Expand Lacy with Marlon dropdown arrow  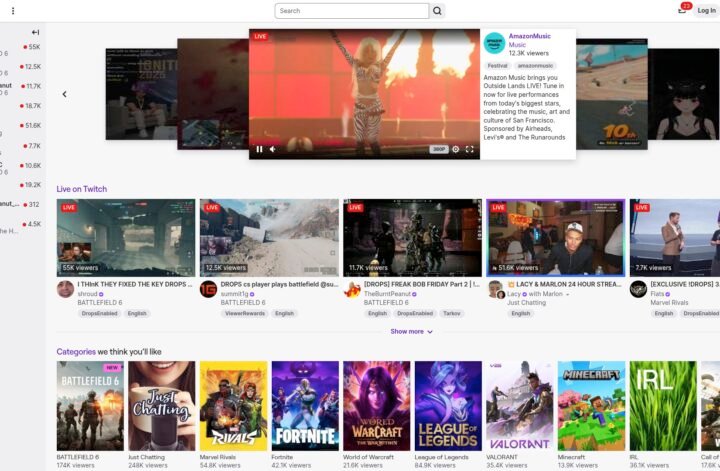point(568,294)
